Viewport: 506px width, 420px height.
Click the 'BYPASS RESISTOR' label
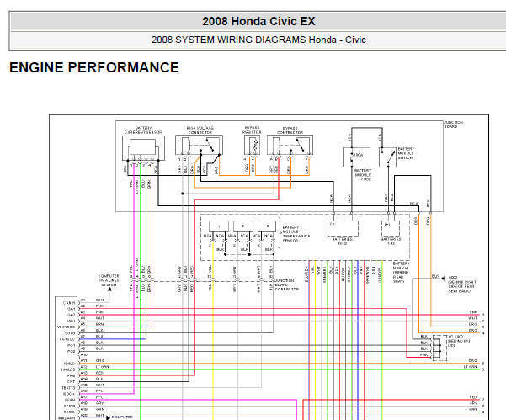click(x=252, y=130)
